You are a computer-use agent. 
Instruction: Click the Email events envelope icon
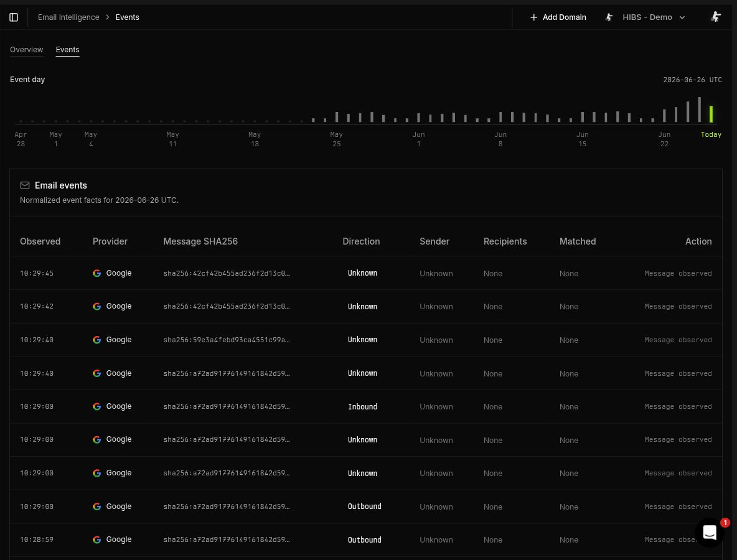[x=25, y=185]
